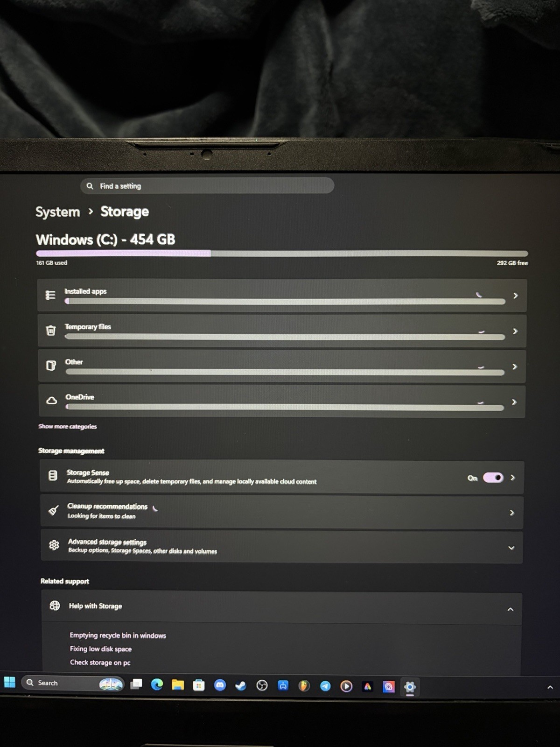Click chevron on Temporary files row
The height and width of the screenshot is (747, 560).
(515, 331)
